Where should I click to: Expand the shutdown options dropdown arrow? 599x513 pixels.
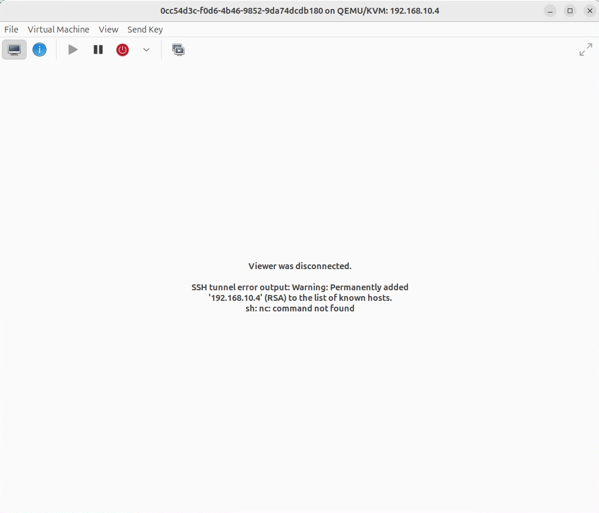146,50
